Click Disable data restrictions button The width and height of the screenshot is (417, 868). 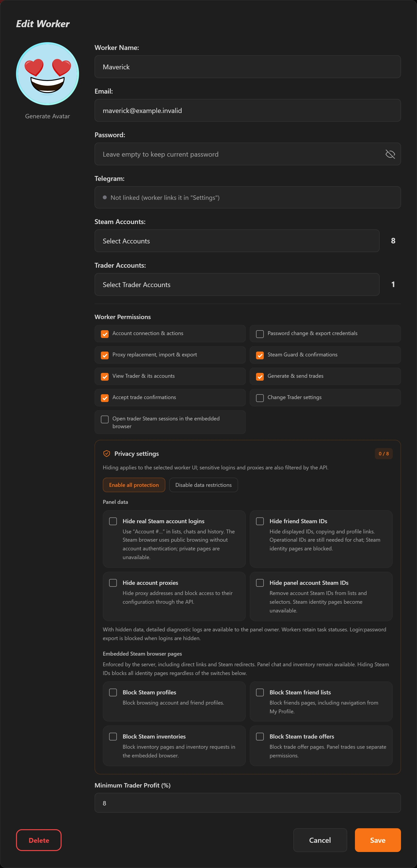pos(203,485)
